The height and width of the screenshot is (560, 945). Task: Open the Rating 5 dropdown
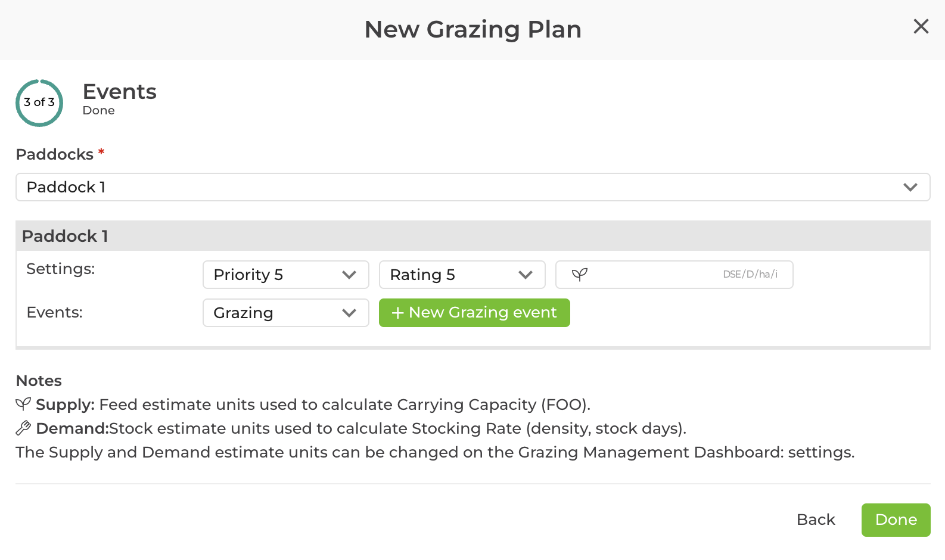[x=462, y=275]
